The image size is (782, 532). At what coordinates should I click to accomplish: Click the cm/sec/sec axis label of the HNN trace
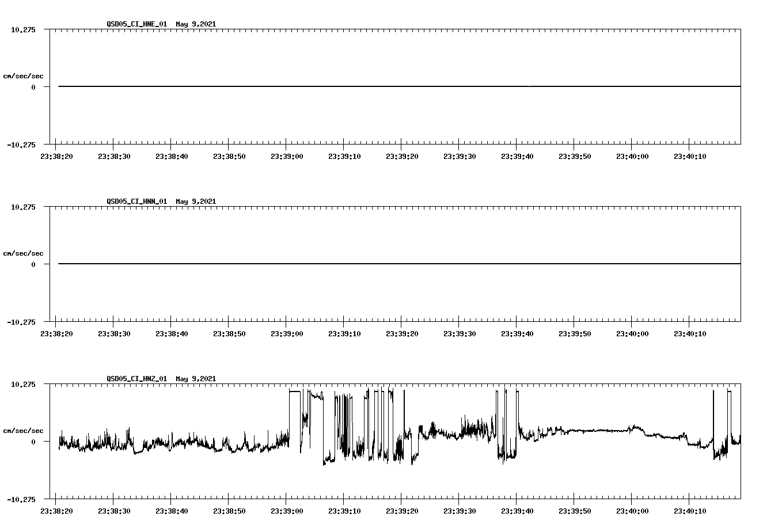coord(23,253)
